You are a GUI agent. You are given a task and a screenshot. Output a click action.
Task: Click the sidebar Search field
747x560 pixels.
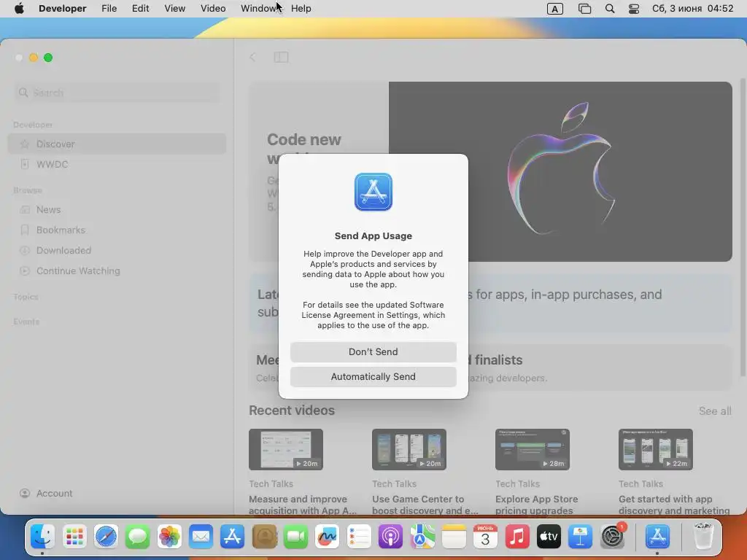[117, 93]
